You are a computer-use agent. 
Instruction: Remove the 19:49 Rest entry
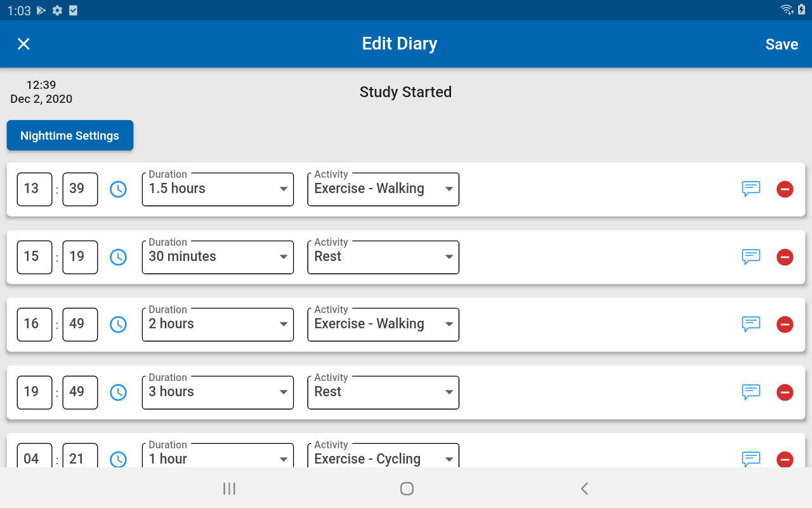785,392
